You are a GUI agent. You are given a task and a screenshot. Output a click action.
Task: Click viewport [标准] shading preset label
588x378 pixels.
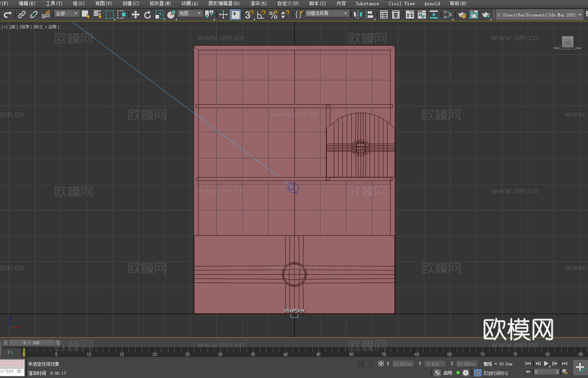(25, 27)
